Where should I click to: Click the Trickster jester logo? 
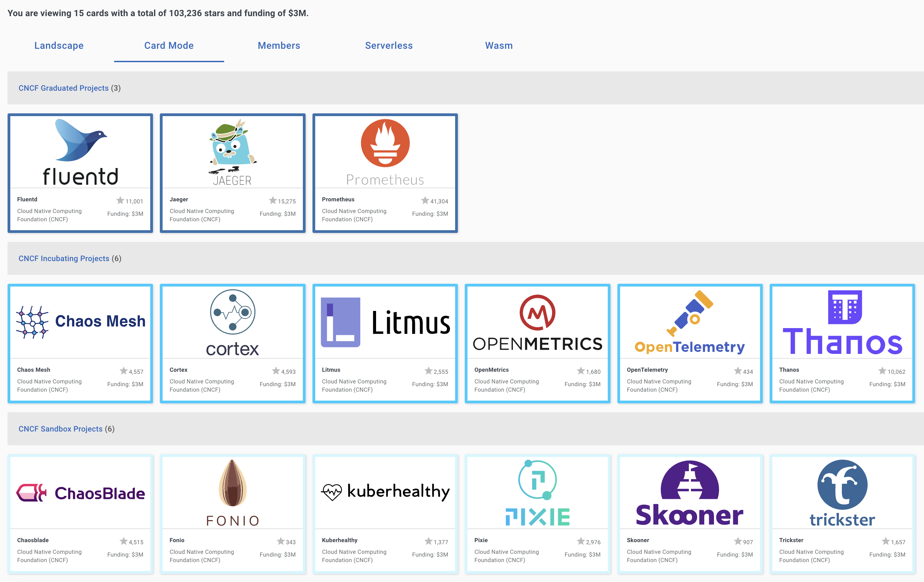pyautogui.click(x=842, y=485)
